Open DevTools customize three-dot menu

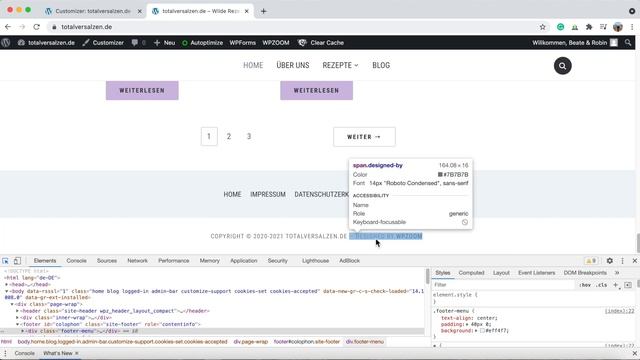(622, 261)
